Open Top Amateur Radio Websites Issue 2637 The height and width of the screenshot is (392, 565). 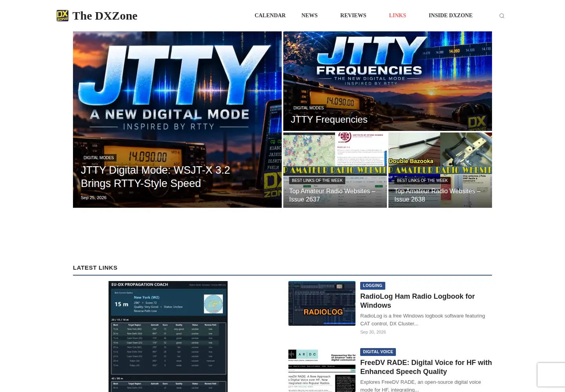click(x=332, y=195)
